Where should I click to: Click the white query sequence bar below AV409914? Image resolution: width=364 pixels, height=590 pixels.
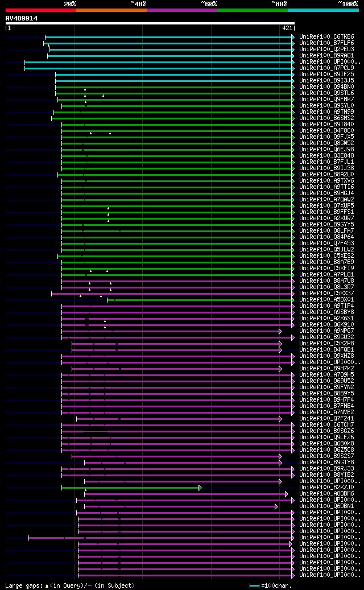pyautogui.click(x=150, y=23)
